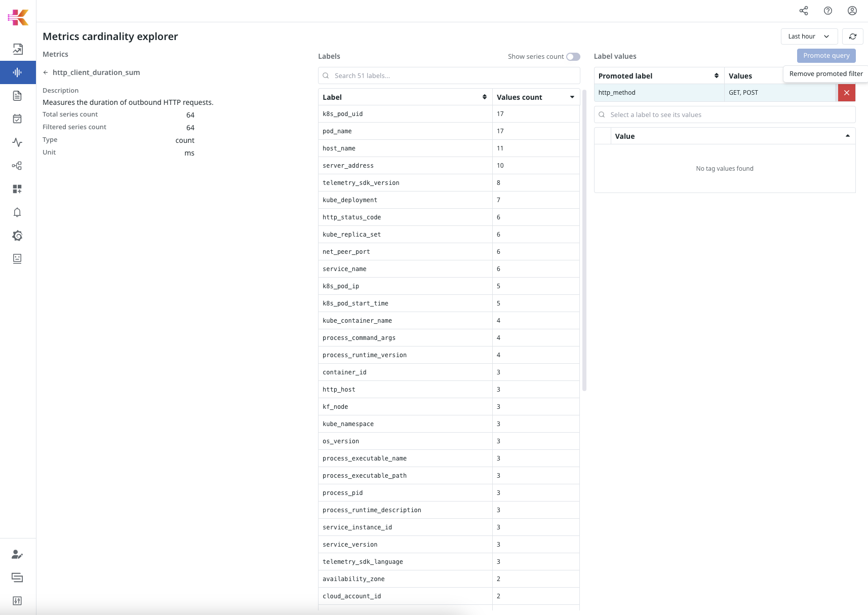Select the k8s_pod_uid label row
The image size is (868, 615).
[405, 114]
